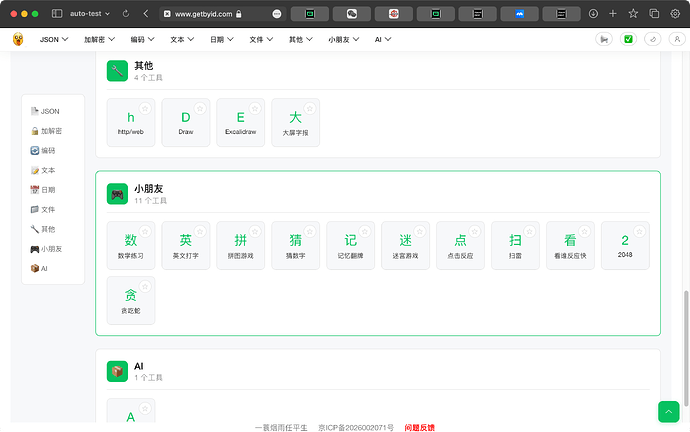Expand 文件 dropdown in top navigation

click(x=261, y=40)
